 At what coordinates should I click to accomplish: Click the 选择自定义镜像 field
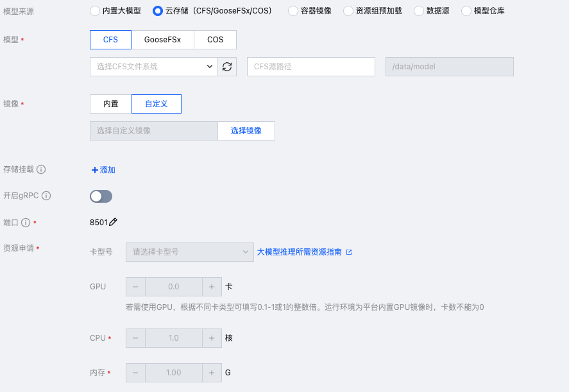point(154,131)
